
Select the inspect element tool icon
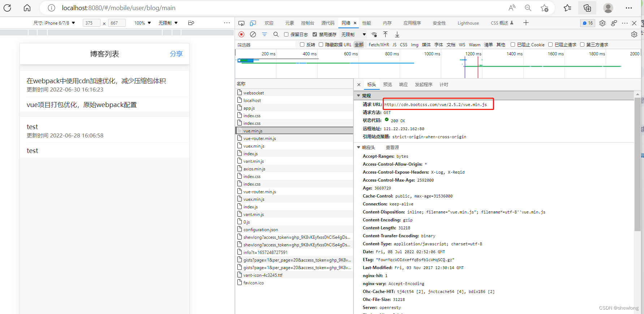(241, 23)
